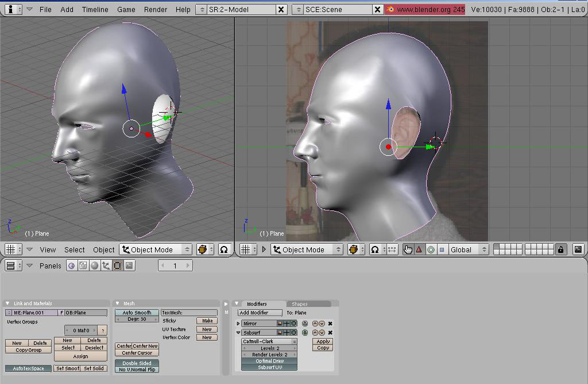This screenshot has height=384, width=588.
Task: Click the Editing context icon in Panels header
Action: click(118, 266)
